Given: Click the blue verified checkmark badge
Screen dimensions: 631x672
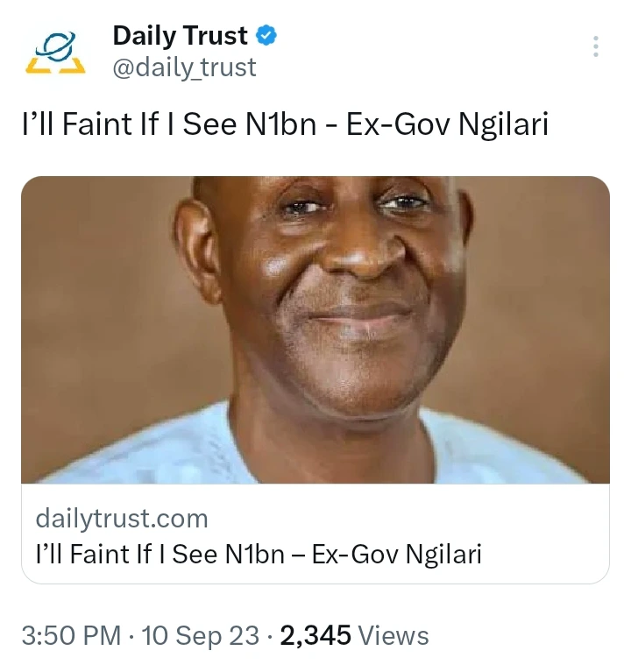Looking at the screenshot, I should point(266,36).
